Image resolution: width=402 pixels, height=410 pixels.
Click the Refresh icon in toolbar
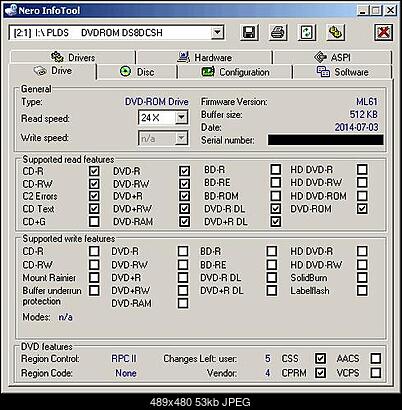pyautogui.click(x=306, y=33)
